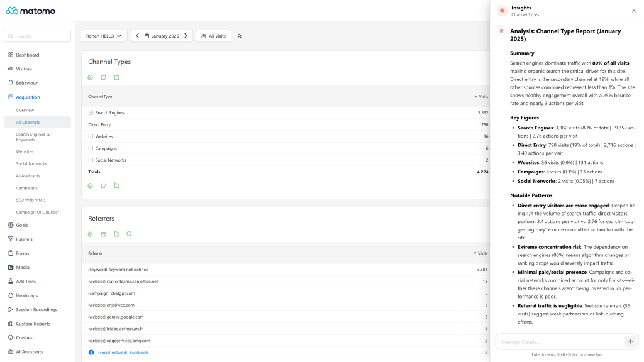Click the export icon under Channel Types title

pyautogui.click(x=116, y=77)
